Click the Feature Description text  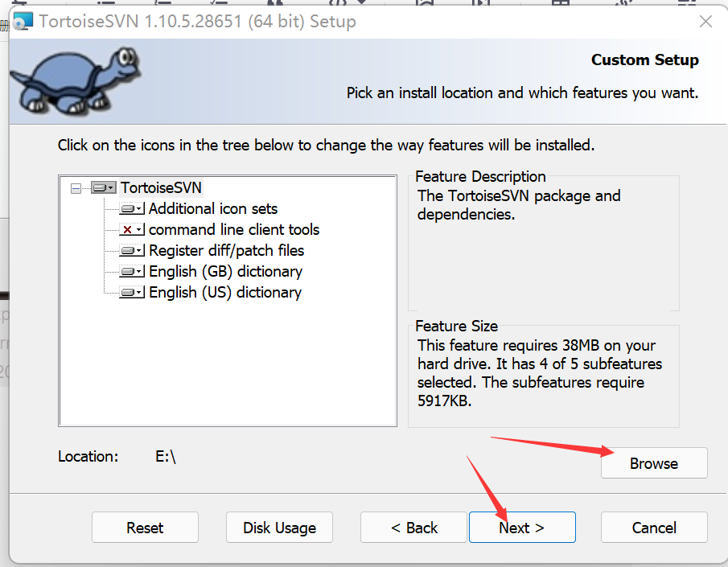pyautogui.click(x=519, y=205)
